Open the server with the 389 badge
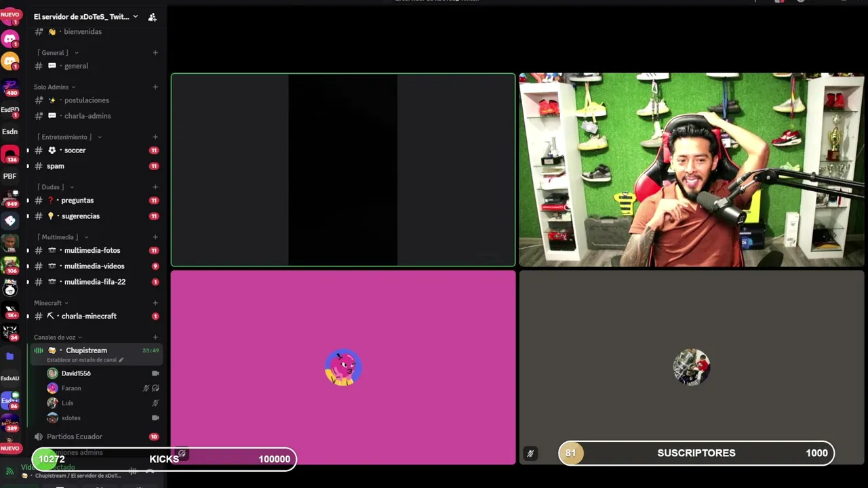Image resolution: width=868 pixels, height=488 pixels. (10, 424)
